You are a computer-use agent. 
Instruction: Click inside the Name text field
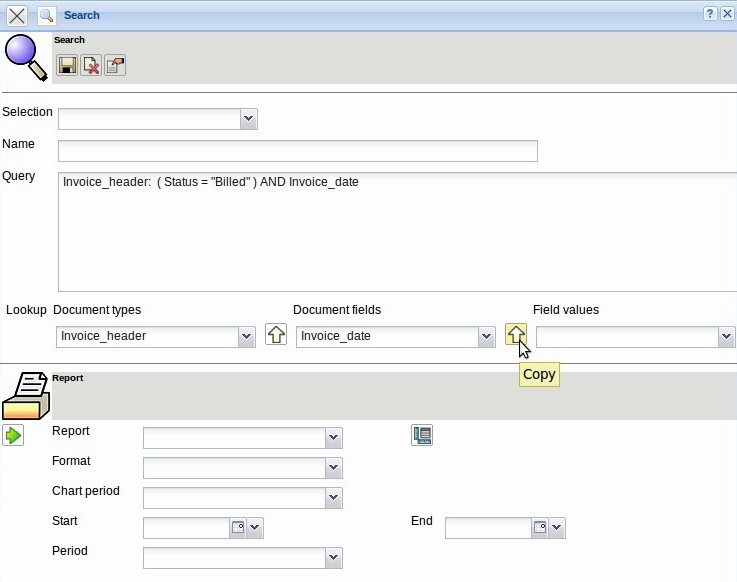tap(297, 151)
